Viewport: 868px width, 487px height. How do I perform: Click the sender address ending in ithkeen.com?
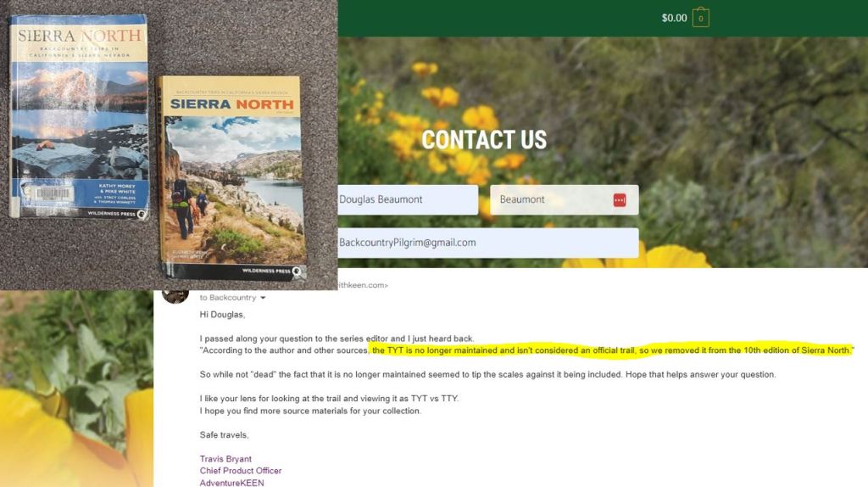(x=363, y=285)
